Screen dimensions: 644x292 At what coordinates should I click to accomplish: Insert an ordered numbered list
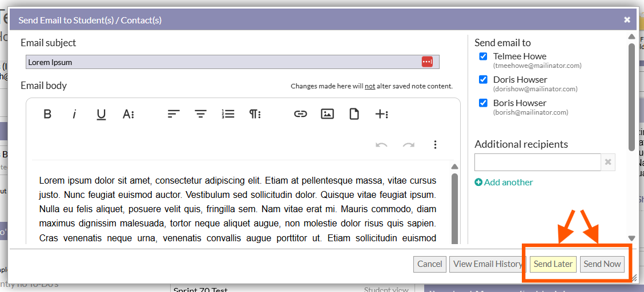(228, 114)
